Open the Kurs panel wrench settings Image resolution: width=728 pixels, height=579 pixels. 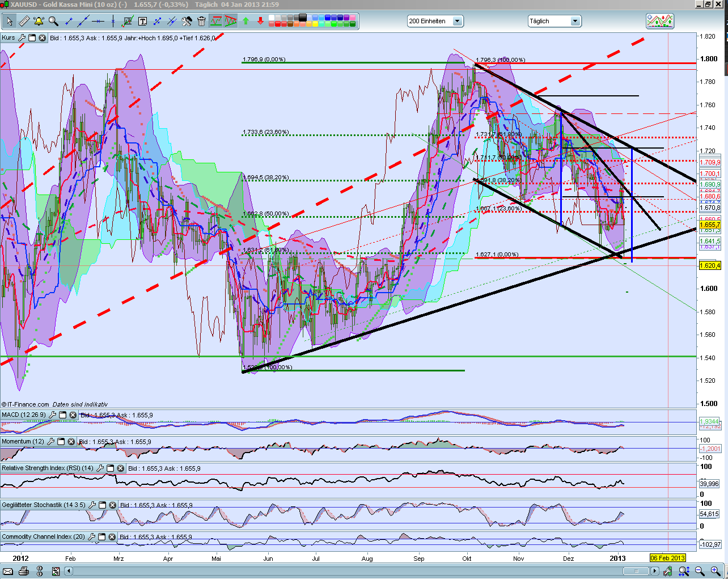tap(22, 38)
